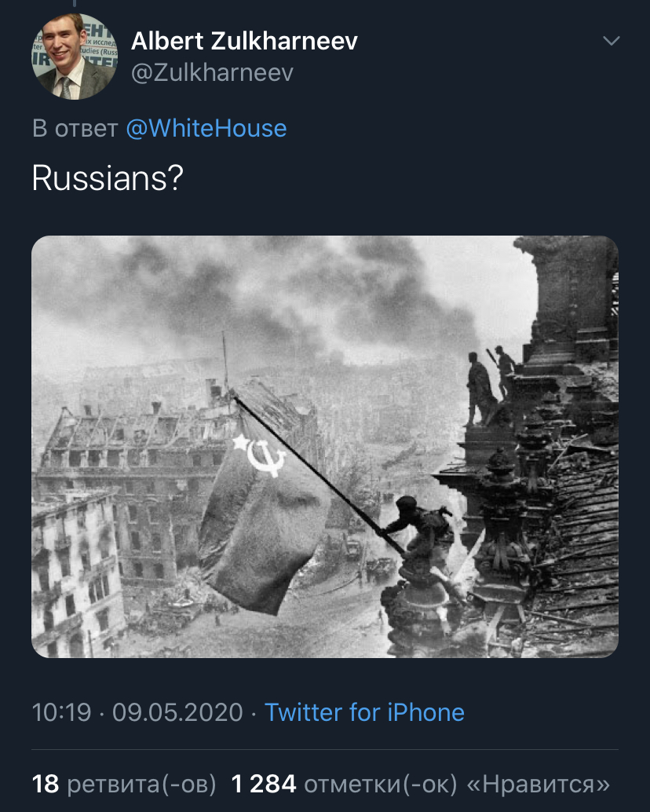Image resolution: width=650 pixels, height=812 pixels.
Task: Click the Soviet flag in the photo
Action: (x=259, y=518)
